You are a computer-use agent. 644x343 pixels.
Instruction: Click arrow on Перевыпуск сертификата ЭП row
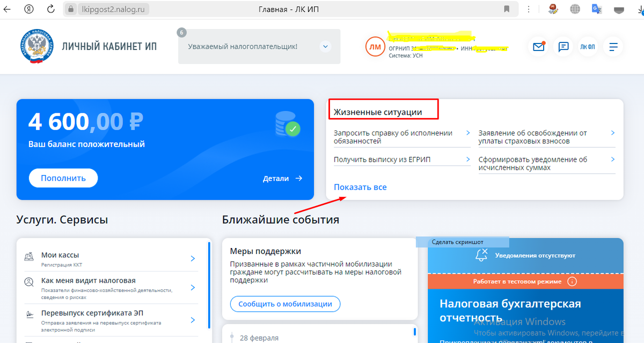[x=193, y=320]
